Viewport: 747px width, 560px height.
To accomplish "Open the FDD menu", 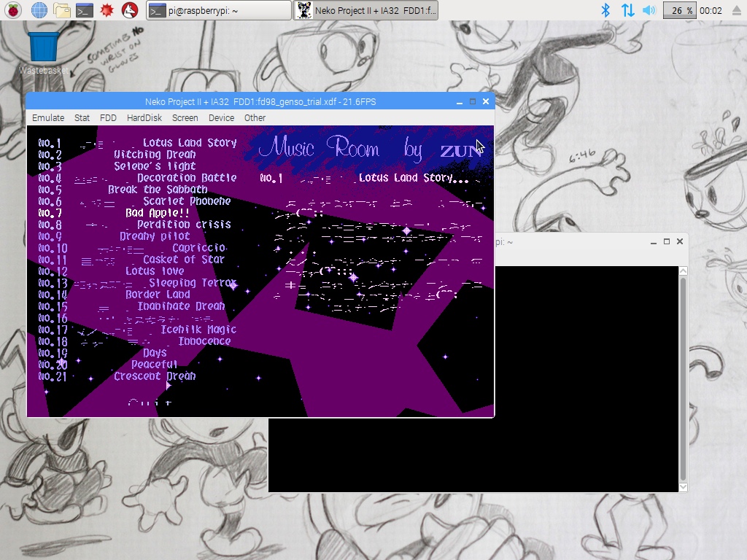I will click(x=108, y=117).
